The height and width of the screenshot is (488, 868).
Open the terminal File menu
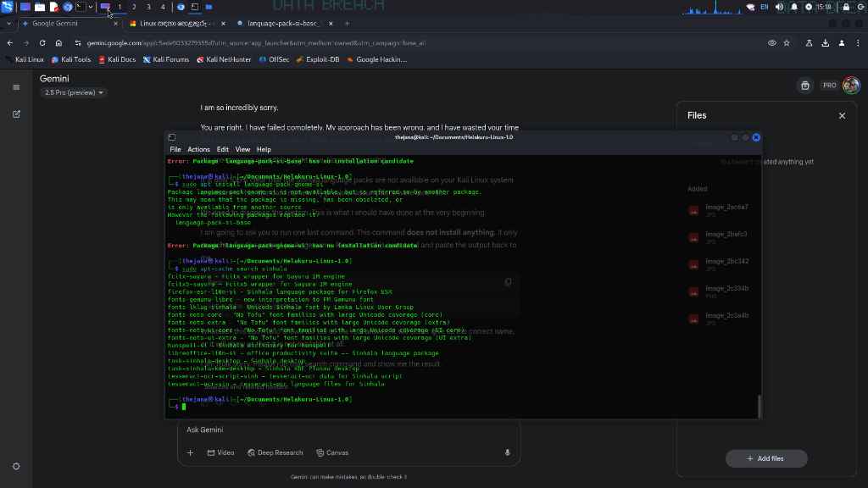tap(175, 149)
